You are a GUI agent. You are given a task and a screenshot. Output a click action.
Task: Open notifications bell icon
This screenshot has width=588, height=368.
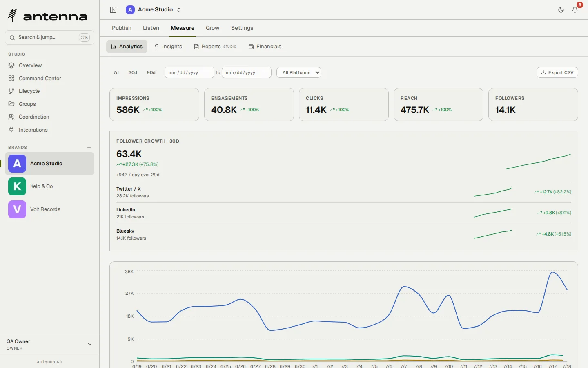pyautogui.click(x=575, y=10)
